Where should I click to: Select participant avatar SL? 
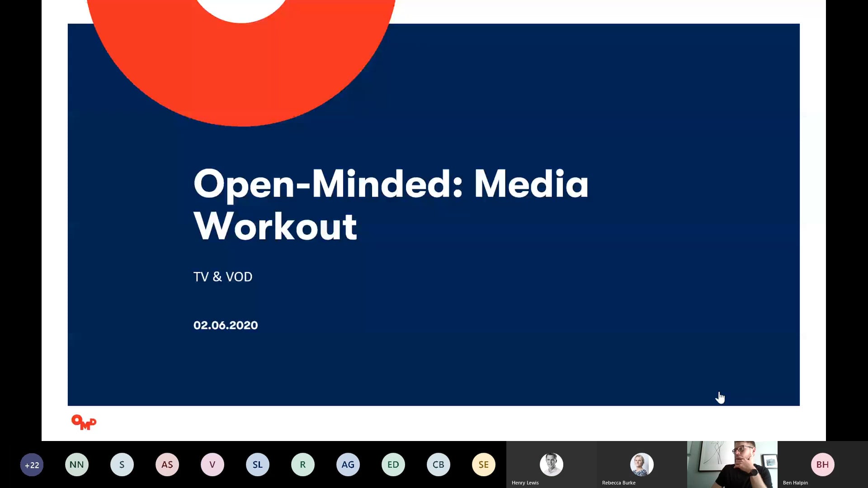[258, 465]
